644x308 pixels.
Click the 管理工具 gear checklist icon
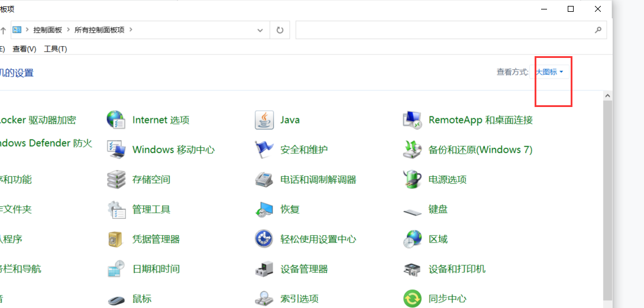click(x=116, y=209)
